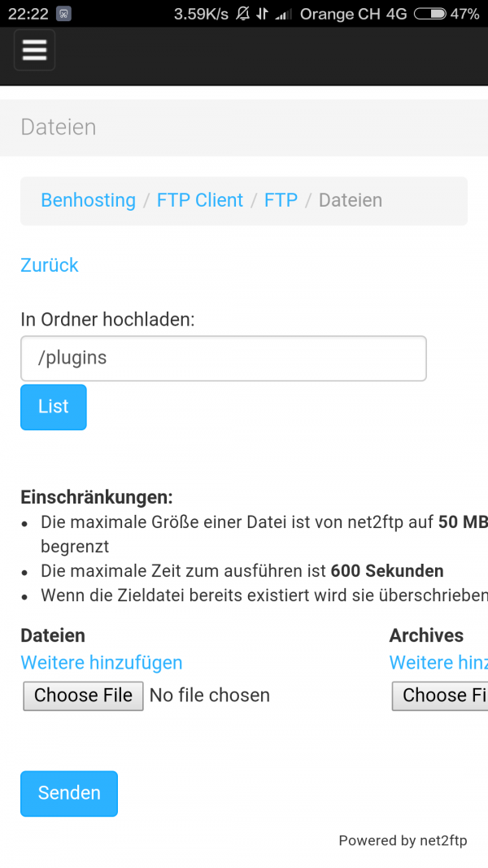The width and height of the screenshot is (488, 868).
Task: Tap the battery icon in status bar
Action: click(429, 14)
